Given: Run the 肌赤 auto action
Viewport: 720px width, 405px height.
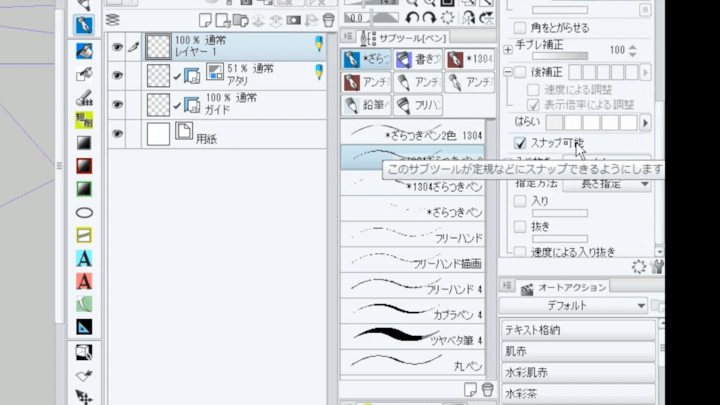Looking at the screenshot, I should click(578, 351).
